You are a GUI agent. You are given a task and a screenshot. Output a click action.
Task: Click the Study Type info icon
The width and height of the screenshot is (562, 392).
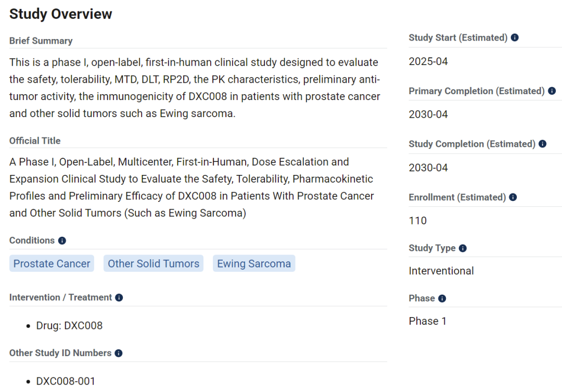[x=463, y=248]
